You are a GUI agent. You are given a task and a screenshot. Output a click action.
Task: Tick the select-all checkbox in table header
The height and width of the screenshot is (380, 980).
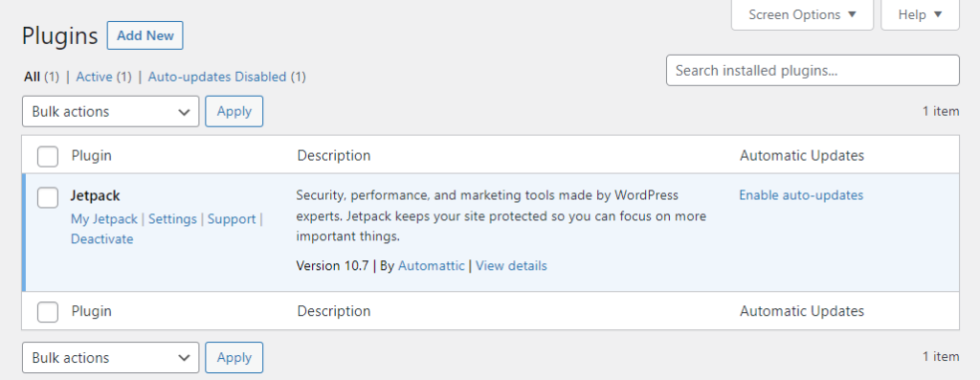tap(48, 156)
